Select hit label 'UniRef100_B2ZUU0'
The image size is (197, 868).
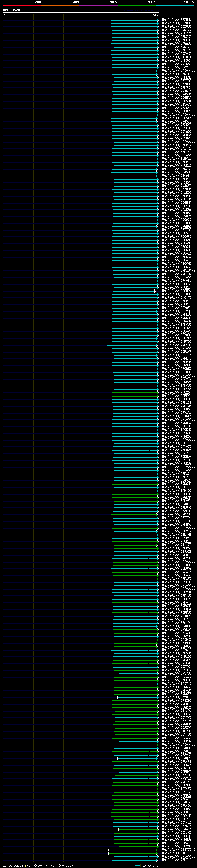tap(176, 20)
